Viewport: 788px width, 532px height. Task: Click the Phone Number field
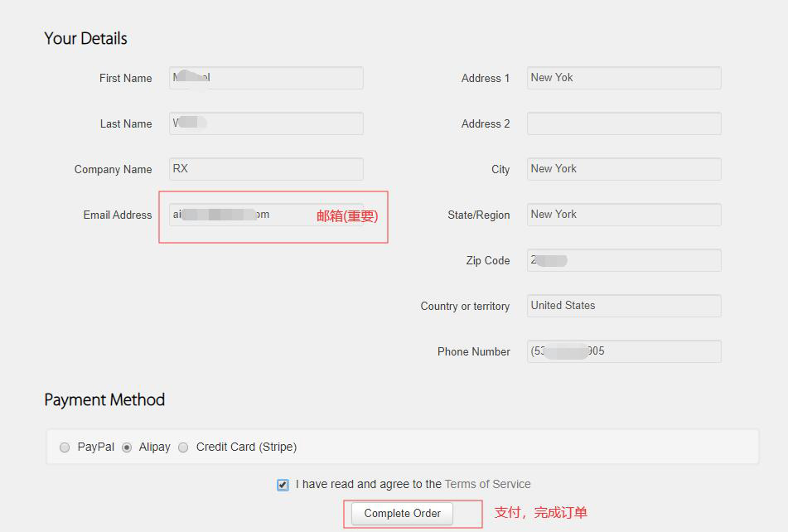[624, 351]
